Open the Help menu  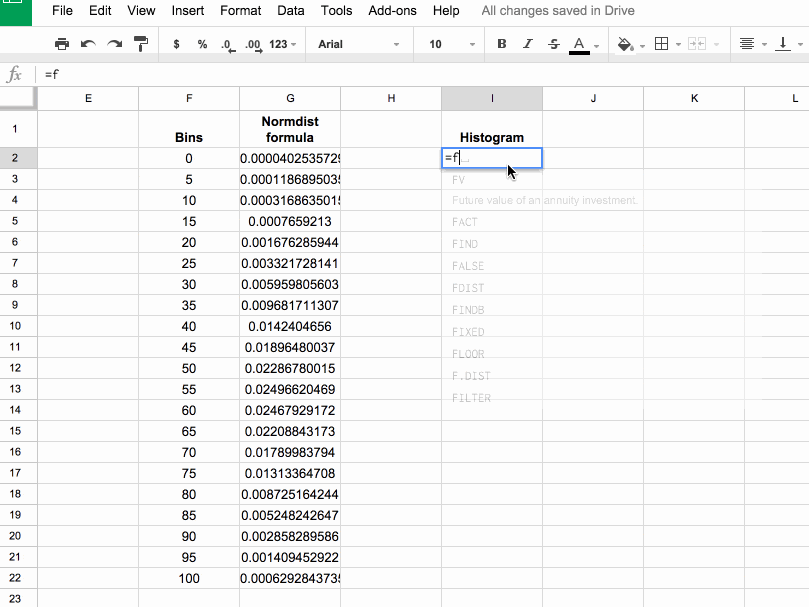pyautogui.click(x=446, y=11)
